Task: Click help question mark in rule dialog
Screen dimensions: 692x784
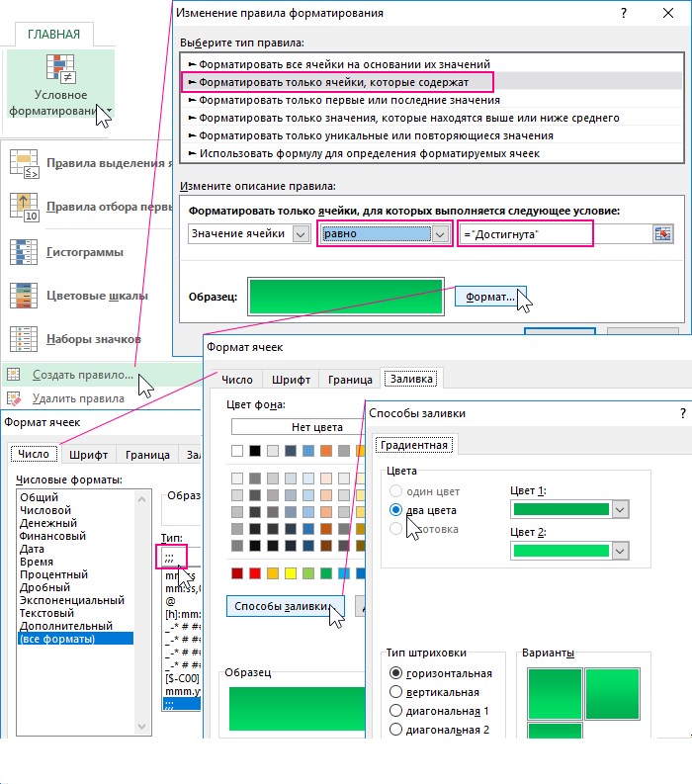Action: coord(623,13)
